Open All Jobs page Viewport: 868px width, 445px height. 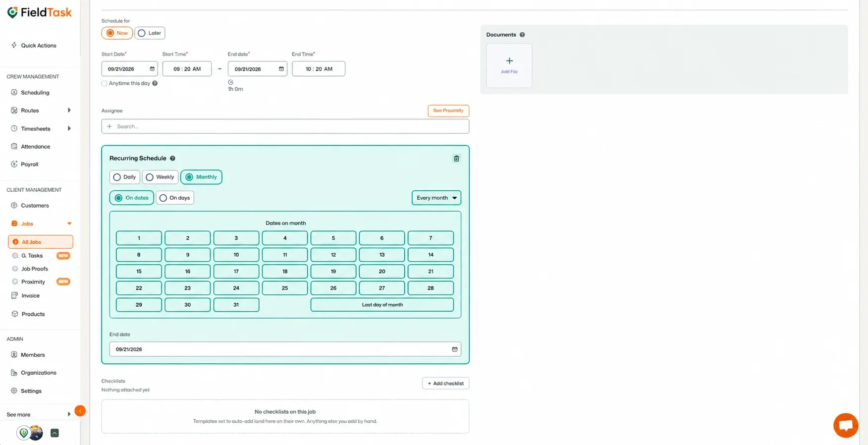[41, 242]
